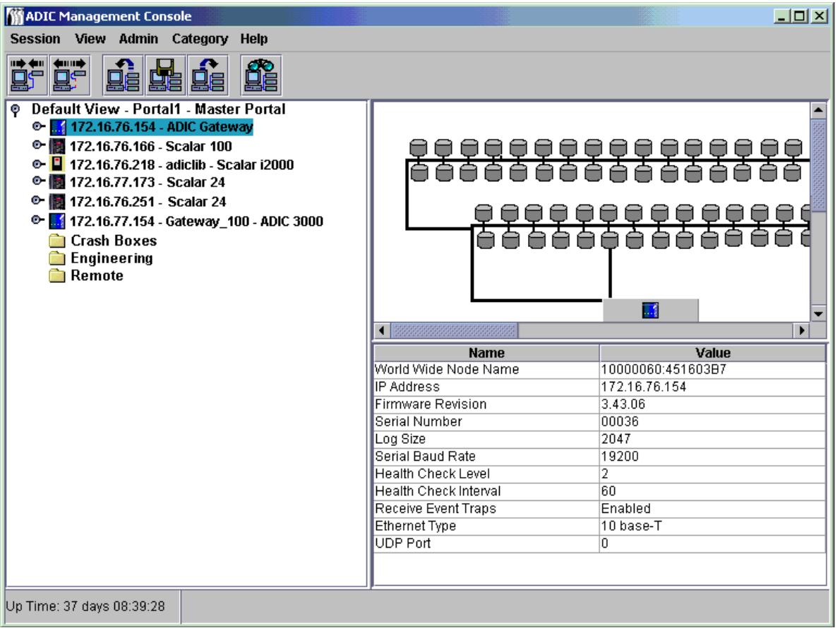
Task: Expand the 172.16.76.218 adiclib node
Action: tap(38, 164)
